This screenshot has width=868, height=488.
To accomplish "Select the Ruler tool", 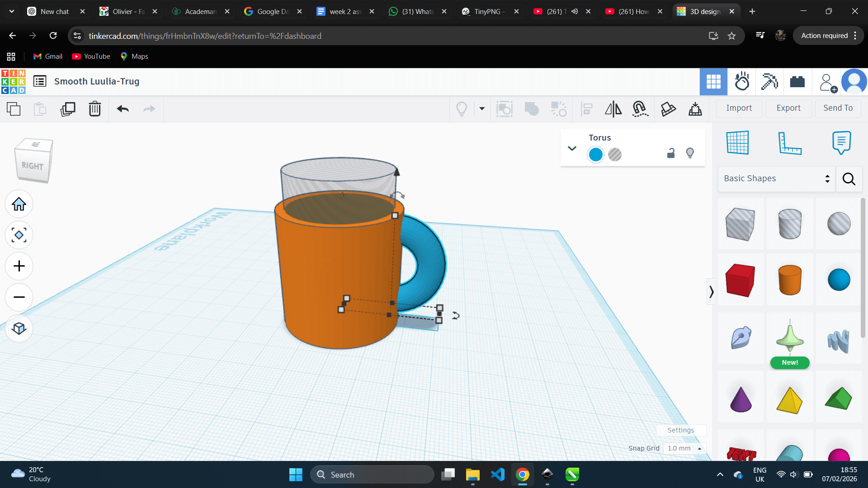I will pyautogui.click(x=789, y=143).
